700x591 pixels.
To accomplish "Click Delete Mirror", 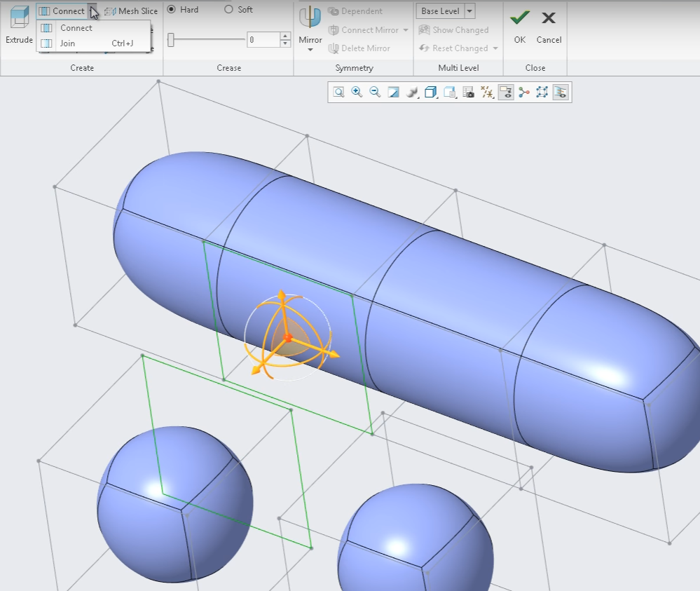I will tap(359, 48).
